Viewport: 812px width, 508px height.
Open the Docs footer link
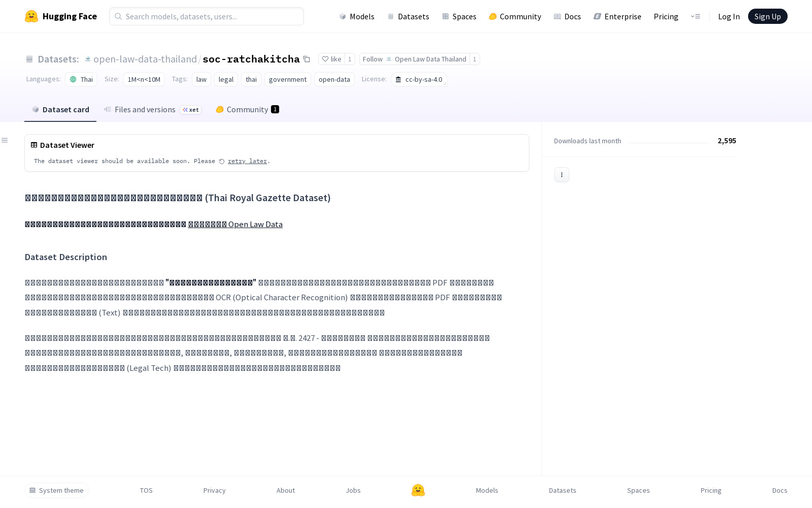click(780, 490)
